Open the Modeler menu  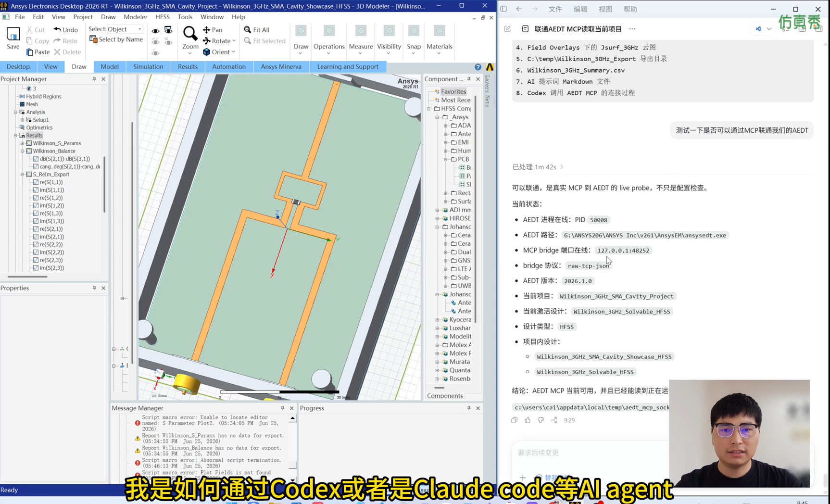tap(136, 17)
